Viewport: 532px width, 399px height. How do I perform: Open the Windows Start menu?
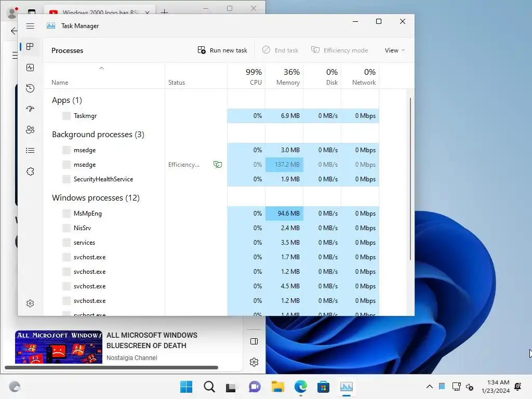pyautogui.click(x=187, y=387)
